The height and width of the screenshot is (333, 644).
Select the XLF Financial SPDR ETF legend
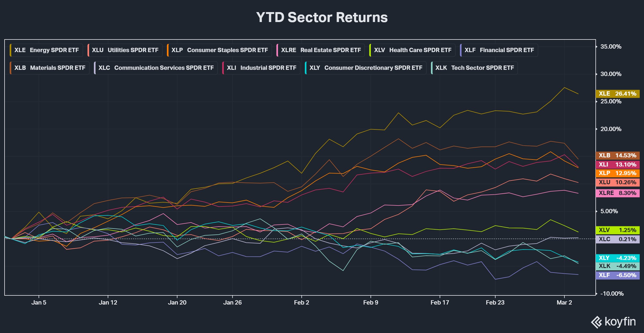tap(499, 50)
